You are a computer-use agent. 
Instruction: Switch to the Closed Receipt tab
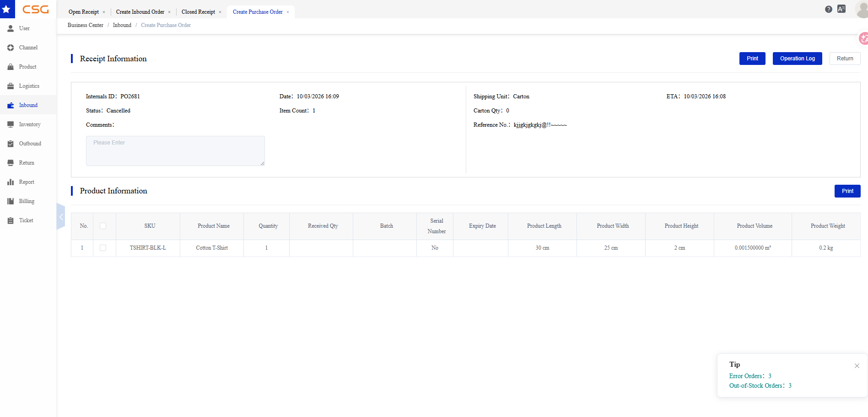click(198, 12)
